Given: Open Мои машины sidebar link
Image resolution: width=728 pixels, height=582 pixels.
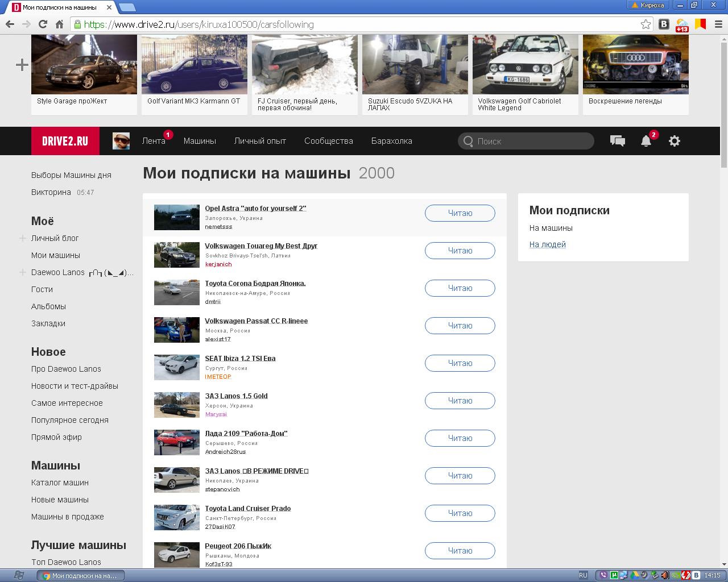Looking at the screenshot, I should click(56, 255).
